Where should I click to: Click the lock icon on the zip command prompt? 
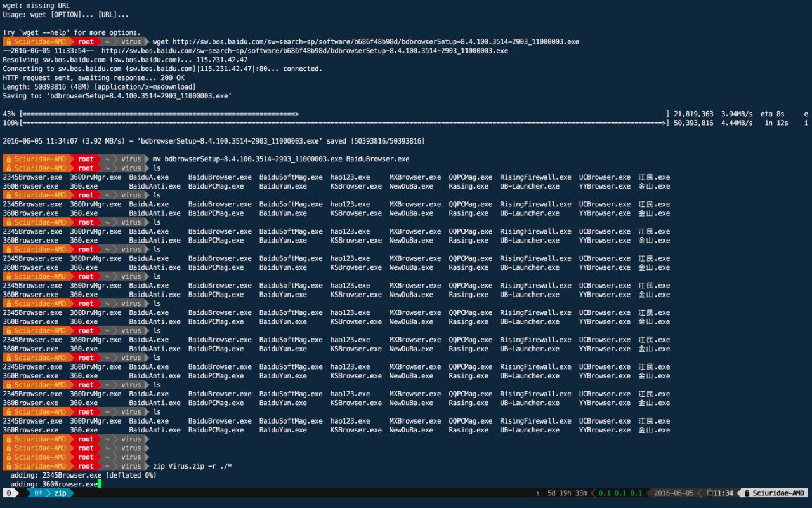click(x=9, y=466)
